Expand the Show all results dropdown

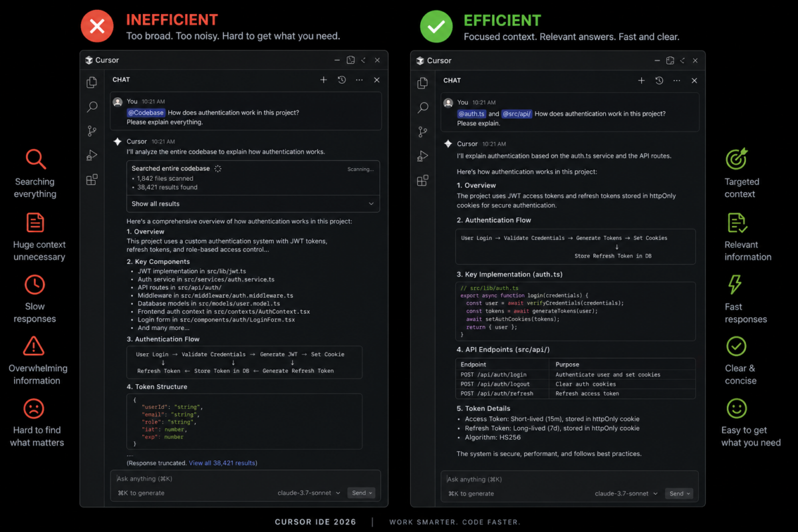253,203
